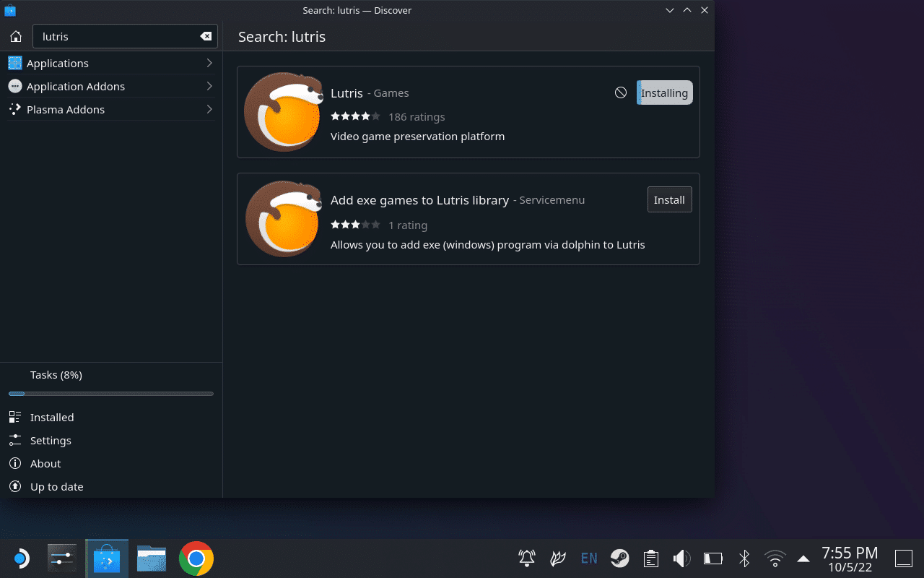Screen dimensions: 924x578
Task: Click the Tasks progress bar
Action: point(111,394)
